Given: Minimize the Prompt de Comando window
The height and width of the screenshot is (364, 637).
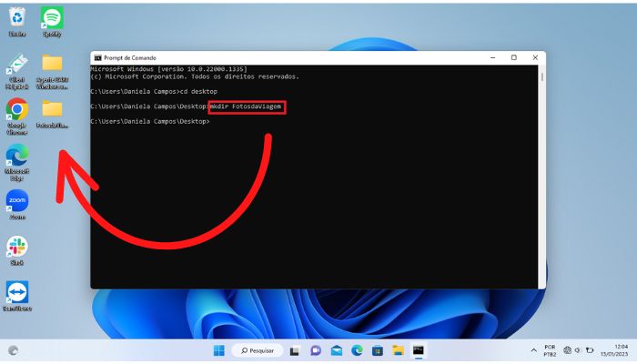Looking at the screenshot, I should pyautogui.click(x=493, y=57).
